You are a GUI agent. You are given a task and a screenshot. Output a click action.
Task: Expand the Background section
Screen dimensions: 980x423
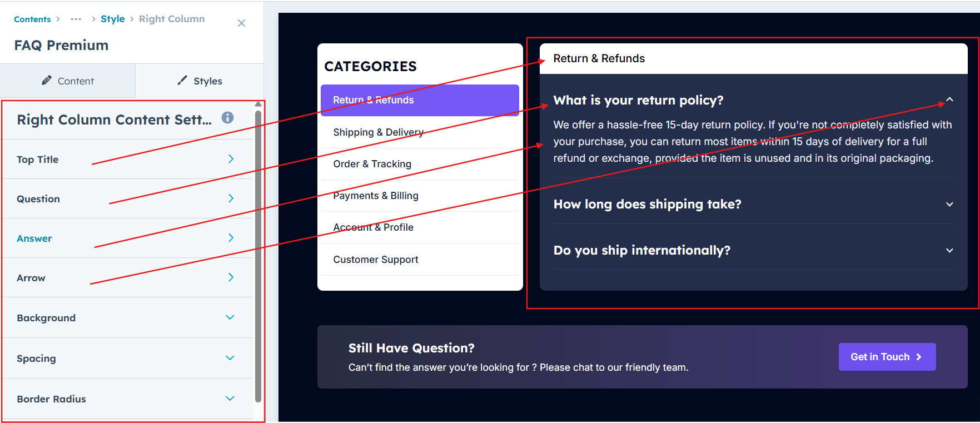230,317
